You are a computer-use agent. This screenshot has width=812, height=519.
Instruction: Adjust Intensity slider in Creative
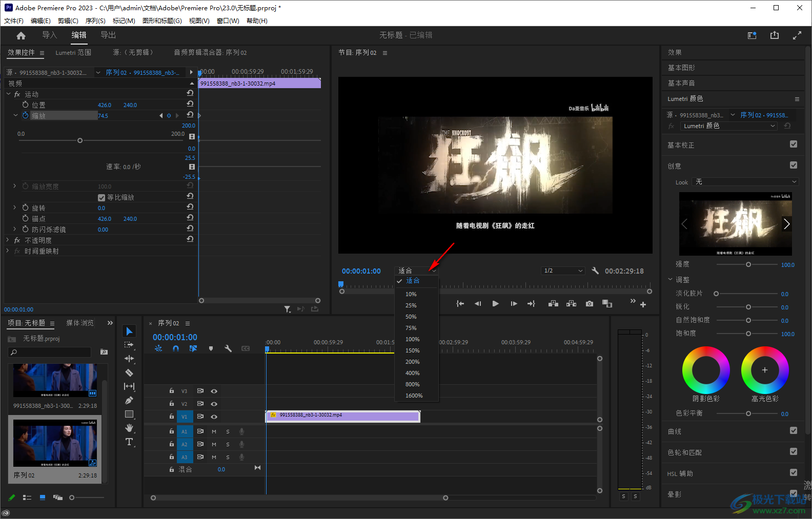[x=748, y=264]
